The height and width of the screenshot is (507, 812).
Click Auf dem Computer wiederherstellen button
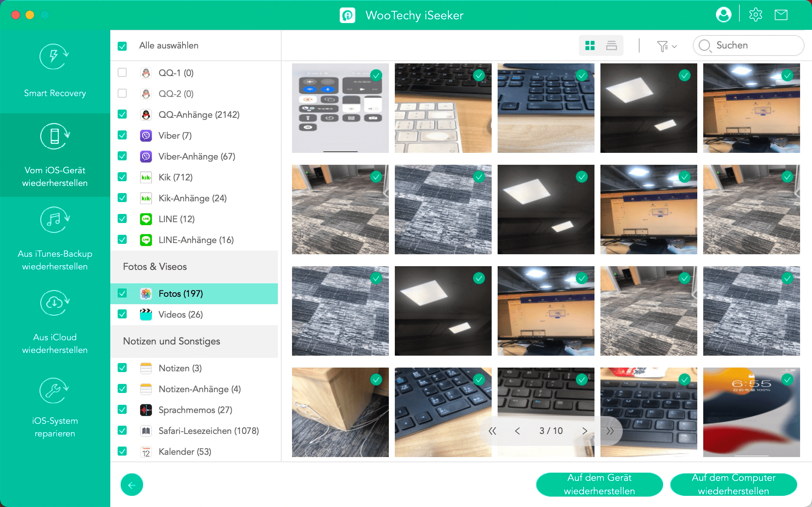tap(733, 484)
